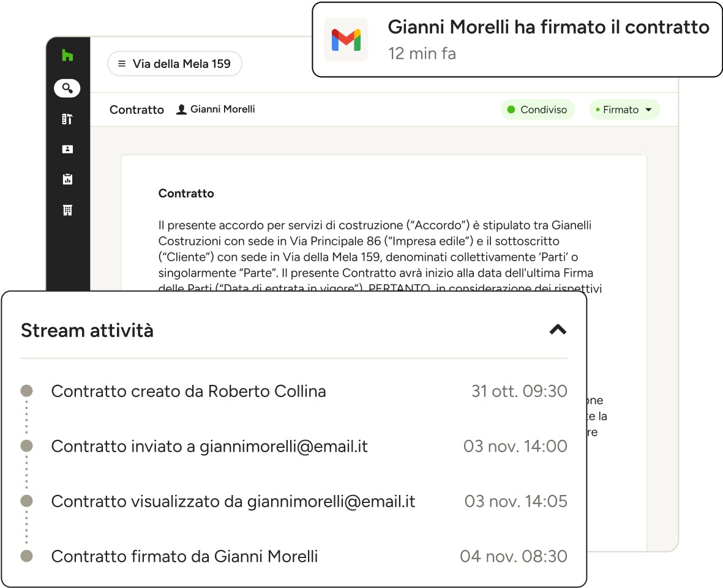
Task: Open the contact card icon in sidebar
Action: (x=67, y=149)
